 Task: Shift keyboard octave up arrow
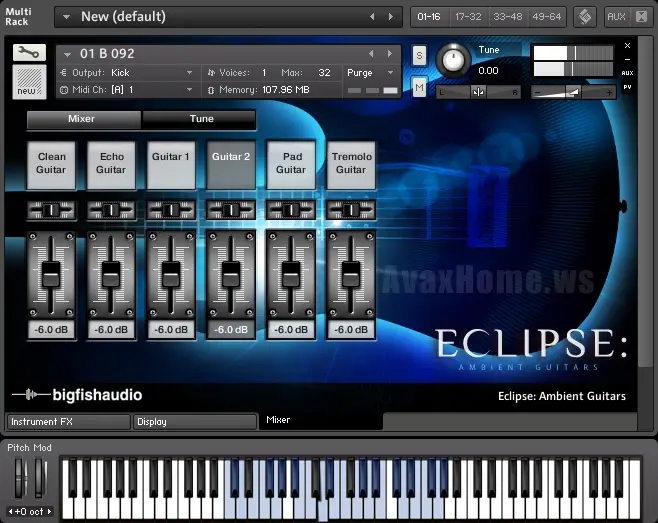50,512
